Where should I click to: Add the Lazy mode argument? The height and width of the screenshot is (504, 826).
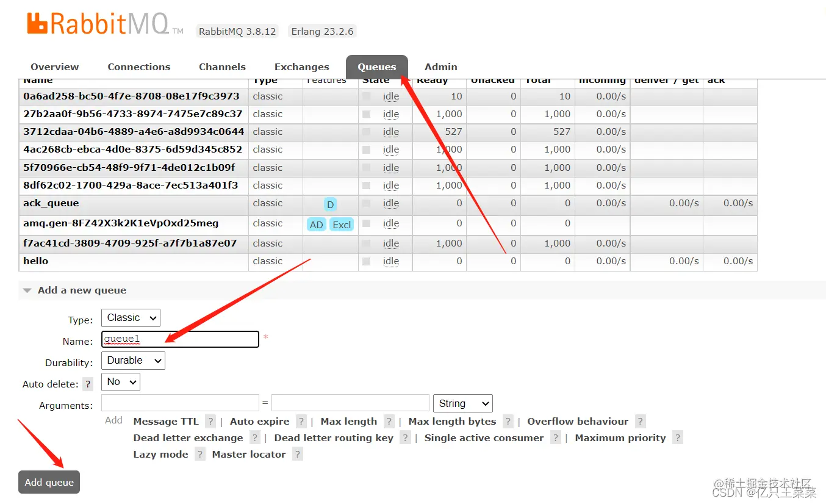(160, 455)
